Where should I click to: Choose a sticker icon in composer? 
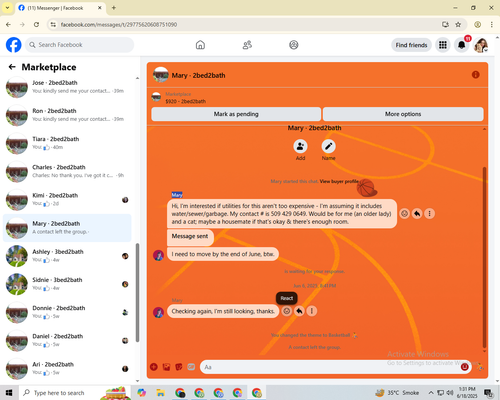tap(179, 367)
